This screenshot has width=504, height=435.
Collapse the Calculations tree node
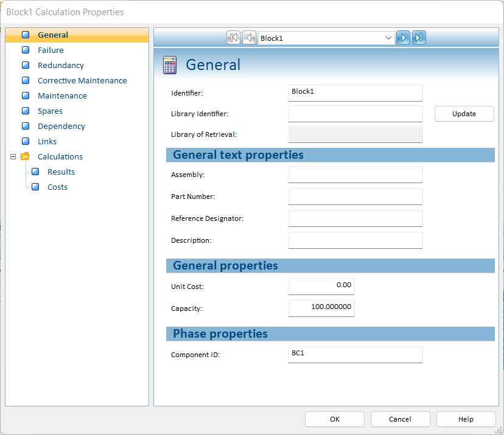pos(13,157)
